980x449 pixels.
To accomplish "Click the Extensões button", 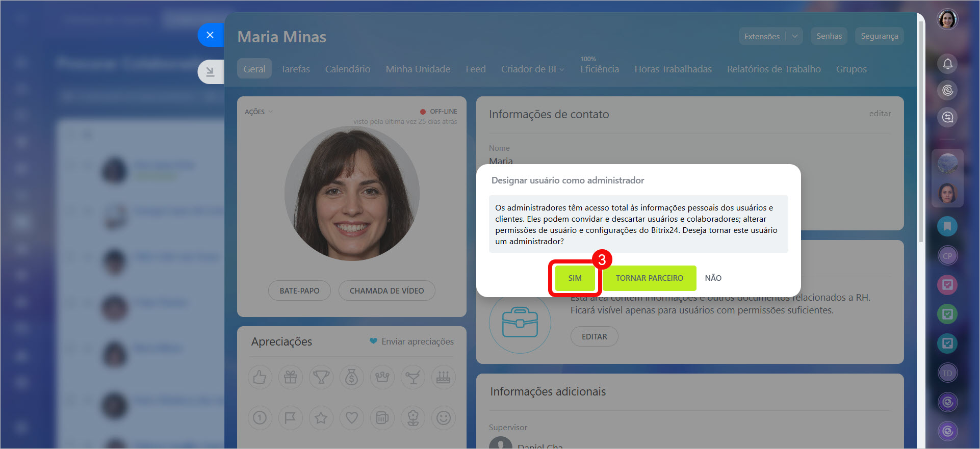I will point(762,36).
